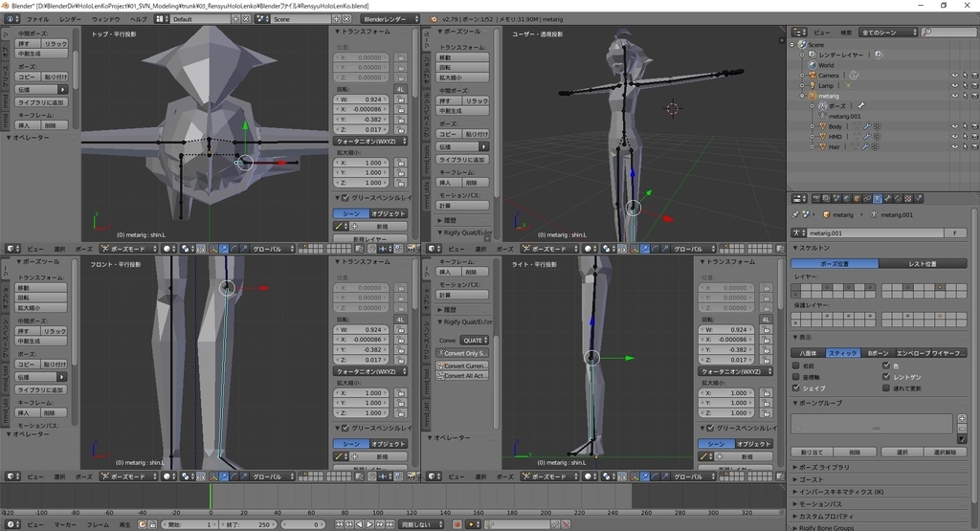Click the selectable cursor icon on the Lamp row
The width and height of the screenshot is (980, 531).
coord(965,85)
